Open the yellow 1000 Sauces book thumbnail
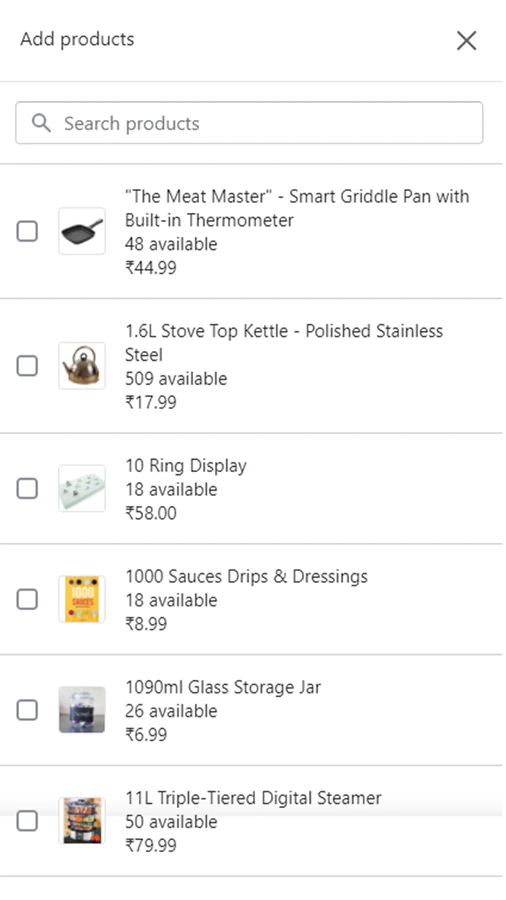This screenshot has width=506, height=900. coord(82,599)
